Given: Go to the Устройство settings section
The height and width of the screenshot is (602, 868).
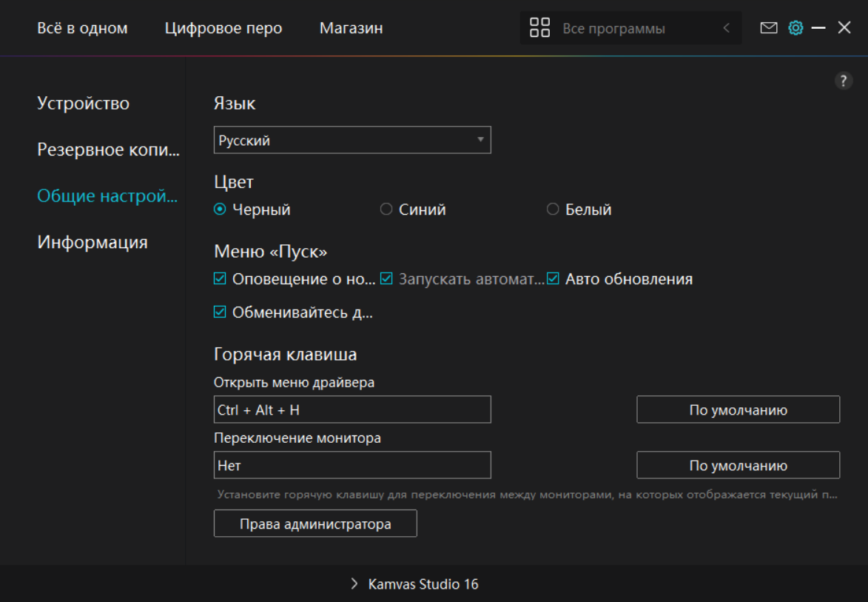Looking at the screenshot, I should pyautogui.click(x=83, y=104).
